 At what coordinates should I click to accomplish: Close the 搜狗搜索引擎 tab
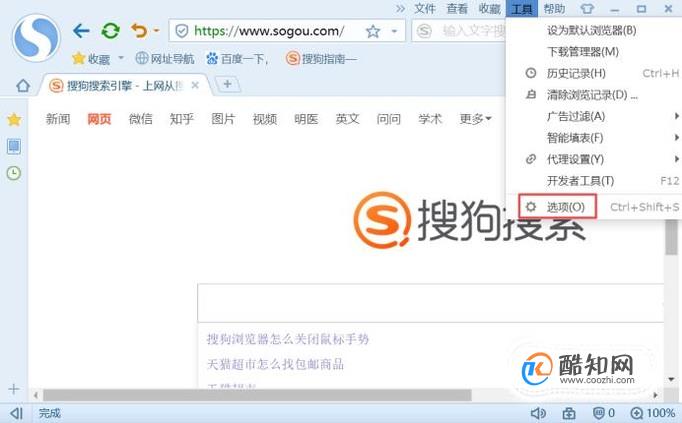tap(195, 85)
